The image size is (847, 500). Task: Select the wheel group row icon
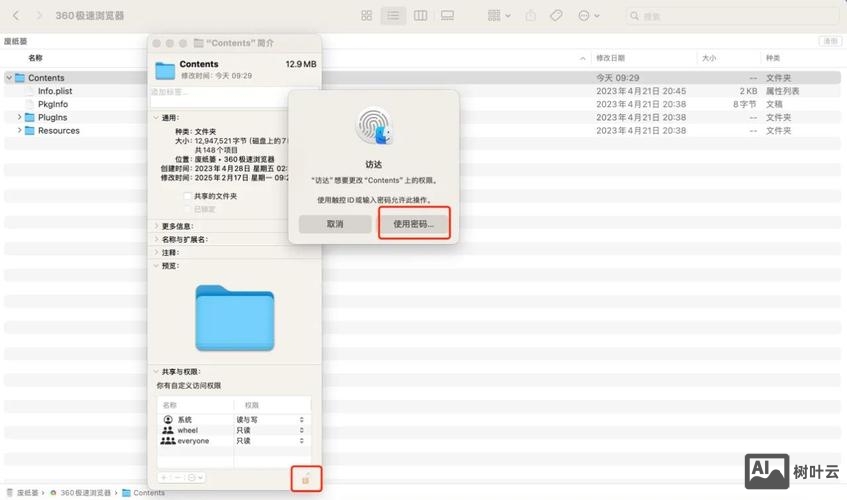click(168, 430)
